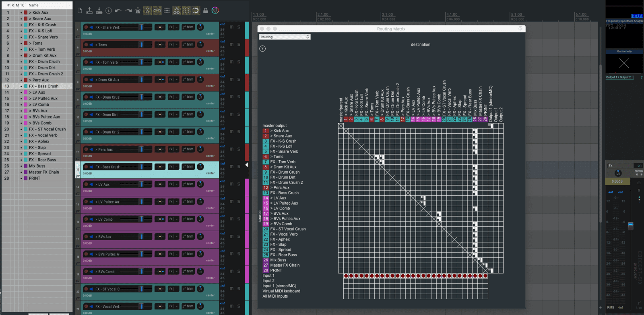Click the master volume fader handle
This screenshot has height=315, width=644.
631,226
